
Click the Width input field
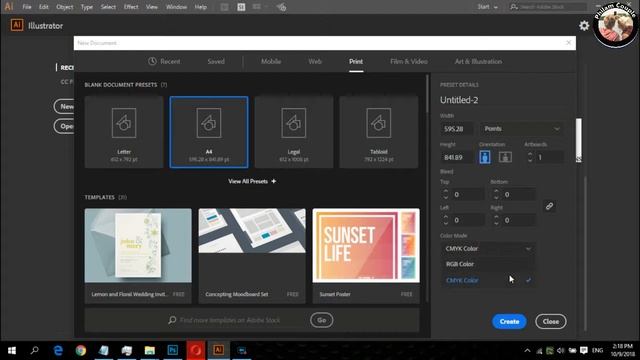coord(457,129)
